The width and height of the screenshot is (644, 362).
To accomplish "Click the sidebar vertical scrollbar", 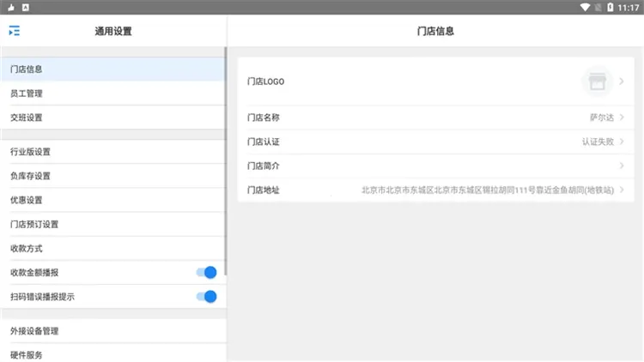I will [x=225, y=163].
